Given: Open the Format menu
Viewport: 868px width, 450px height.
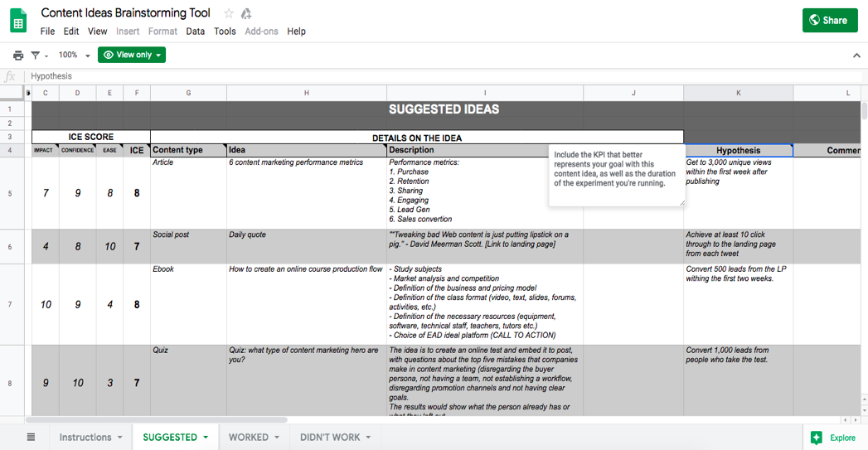Looking at the screenshot, I should (x=162, y=31).
